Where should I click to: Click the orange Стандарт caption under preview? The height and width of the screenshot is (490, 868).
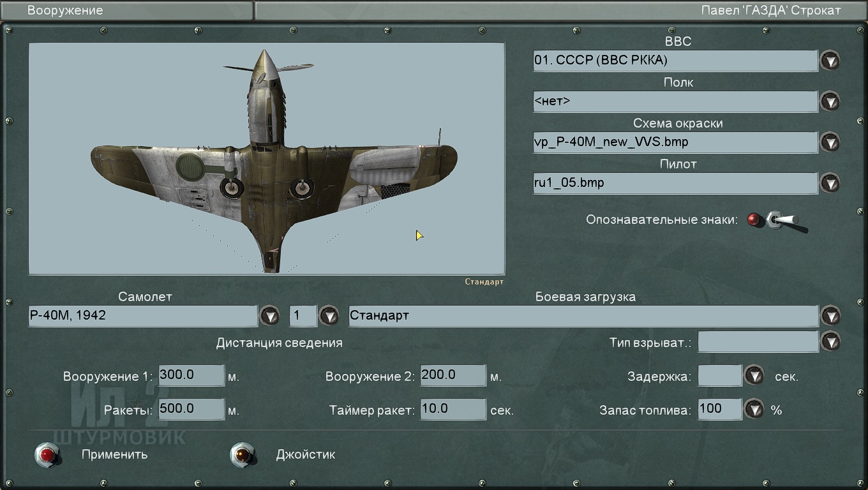tap(484, 281)
